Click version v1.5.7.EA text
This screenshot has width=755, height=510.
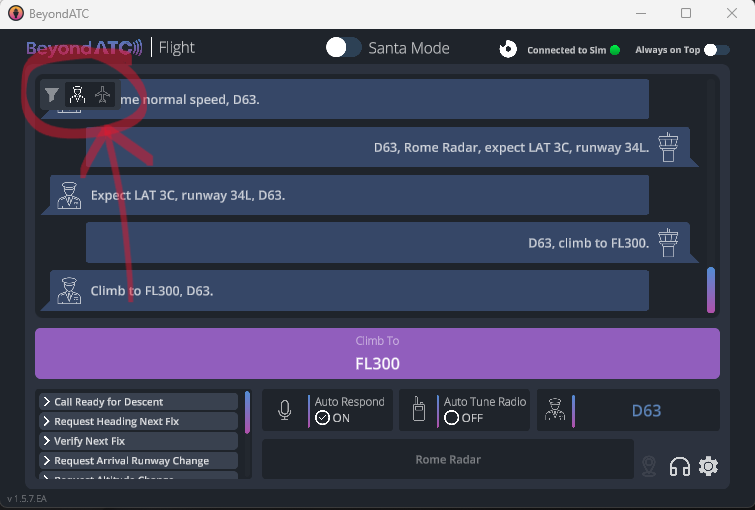point(27,498)
